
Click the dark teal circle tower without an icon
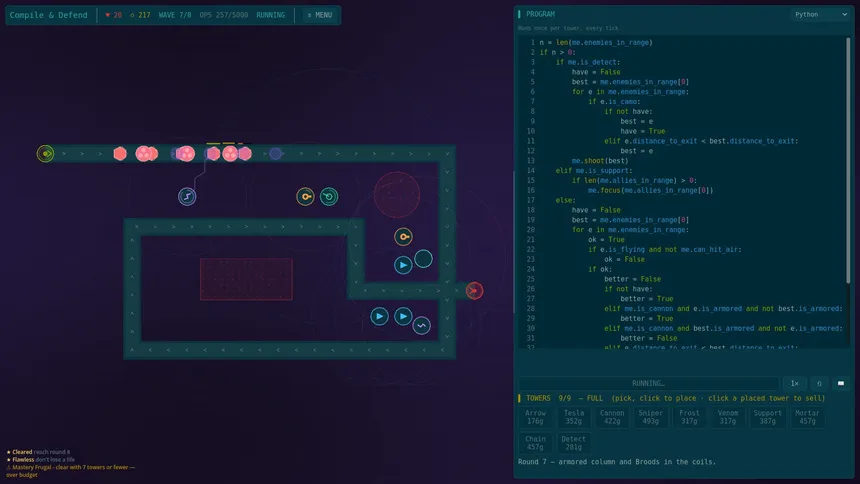[x=423, y=258]
